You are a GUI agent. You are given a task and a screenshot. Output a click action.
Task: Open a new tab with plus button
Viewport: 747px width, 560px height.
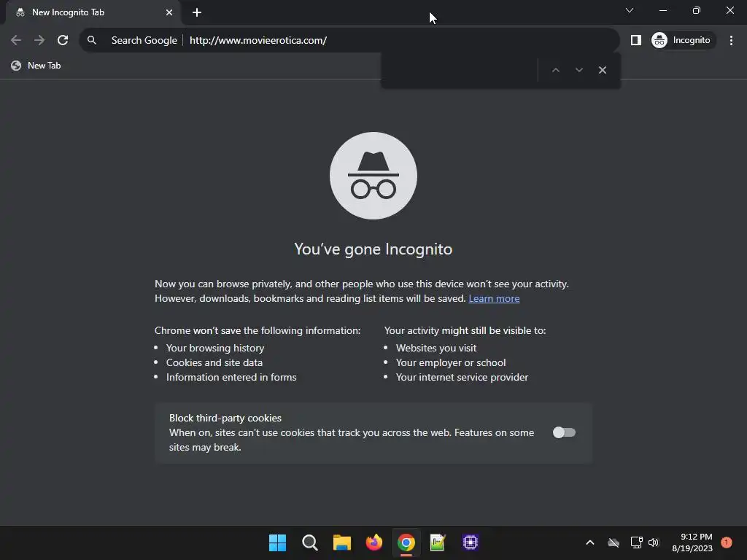197,12
